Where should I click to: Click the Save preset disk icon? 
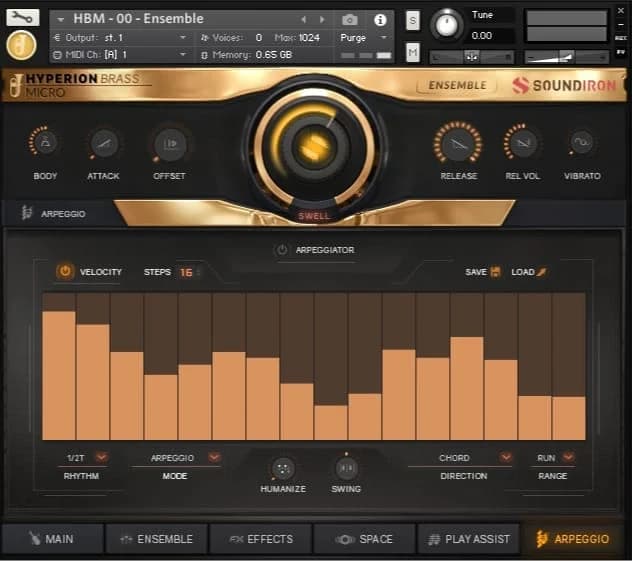495,272
